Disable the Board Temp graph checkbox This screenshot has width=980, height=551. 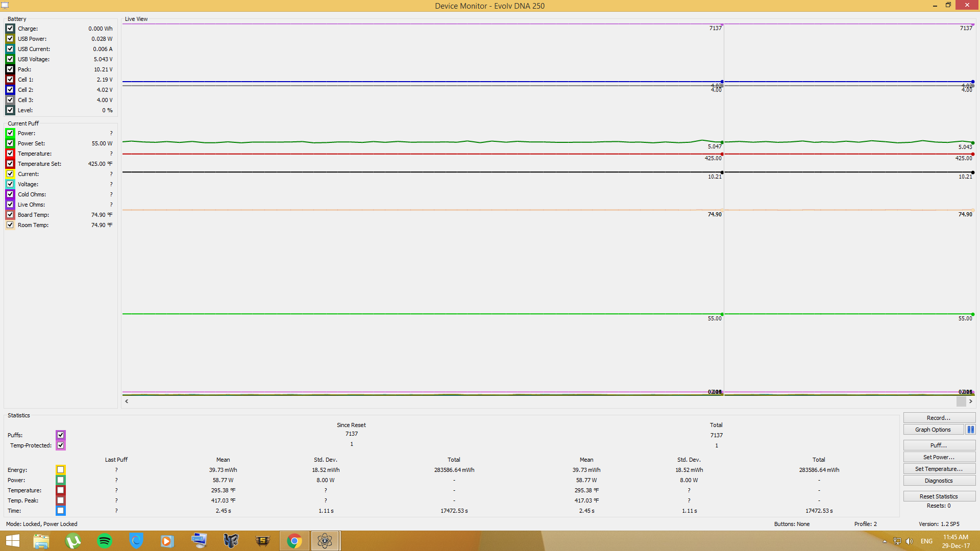pos(10,215)
